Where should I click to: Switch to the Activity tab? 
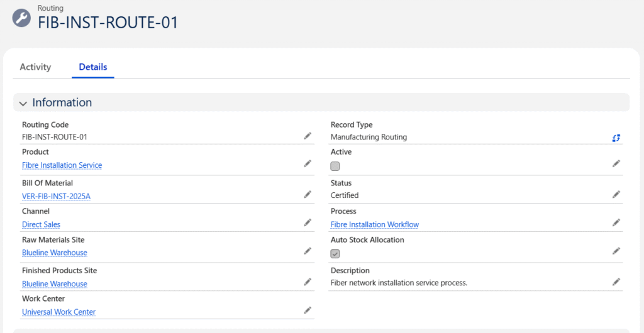tap(35, 67)
